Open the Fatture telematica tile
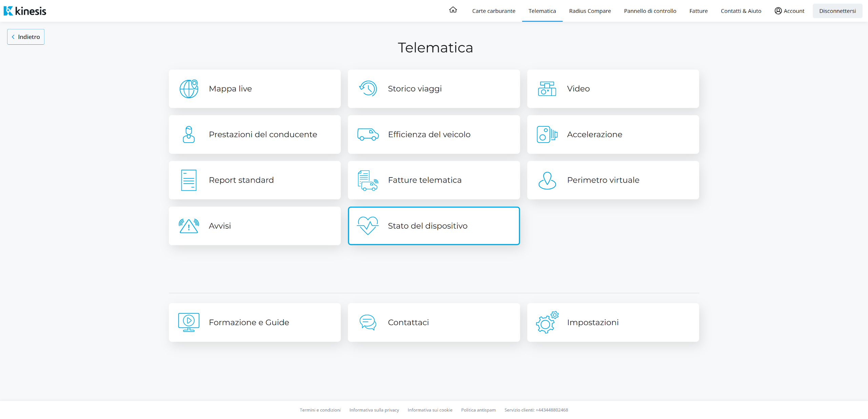The width and height of the screenshot is (868, 419). pyautogui.click(x=434, y=180)
